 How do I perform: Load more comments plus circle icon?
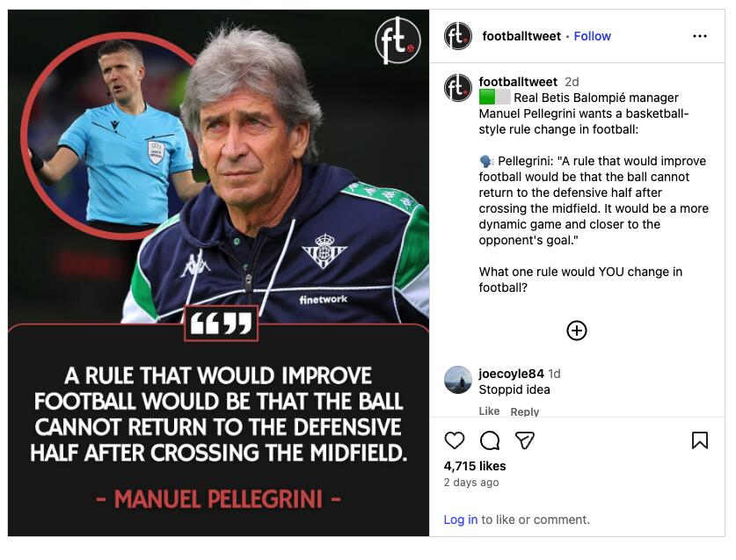(x=577, y=331)
